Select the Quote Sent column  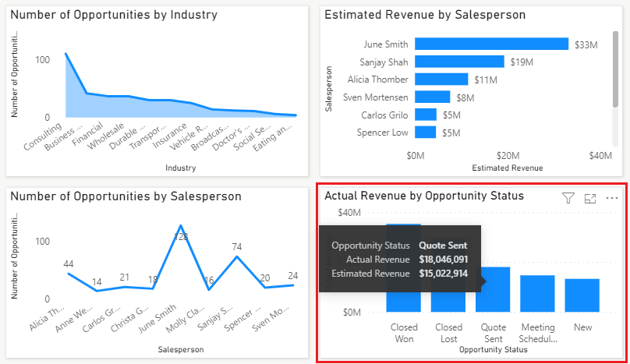pos(493,289)
